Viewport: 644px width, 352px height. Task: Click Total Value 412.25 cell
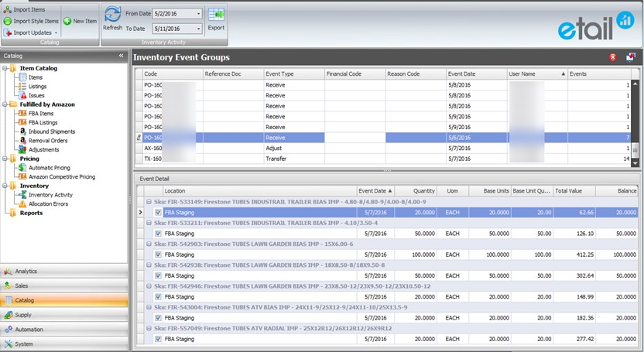pos(574,255)
